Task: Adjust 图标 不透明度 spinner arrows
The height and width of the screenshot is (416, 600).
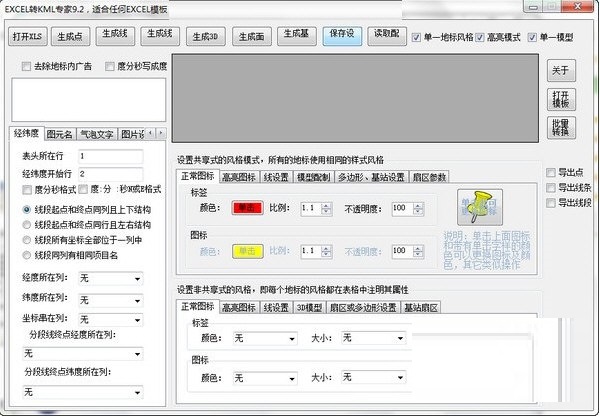Action: (x=418, y=251)
